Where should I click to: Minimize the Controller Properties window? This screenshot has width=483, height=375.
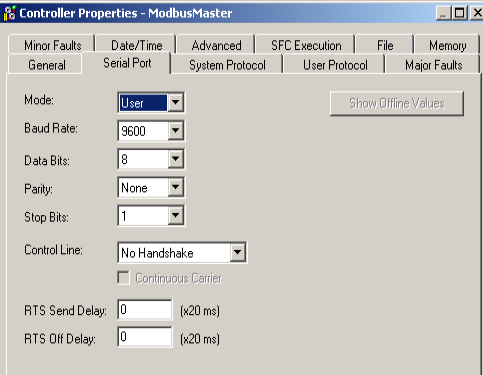tap(443, 13)
